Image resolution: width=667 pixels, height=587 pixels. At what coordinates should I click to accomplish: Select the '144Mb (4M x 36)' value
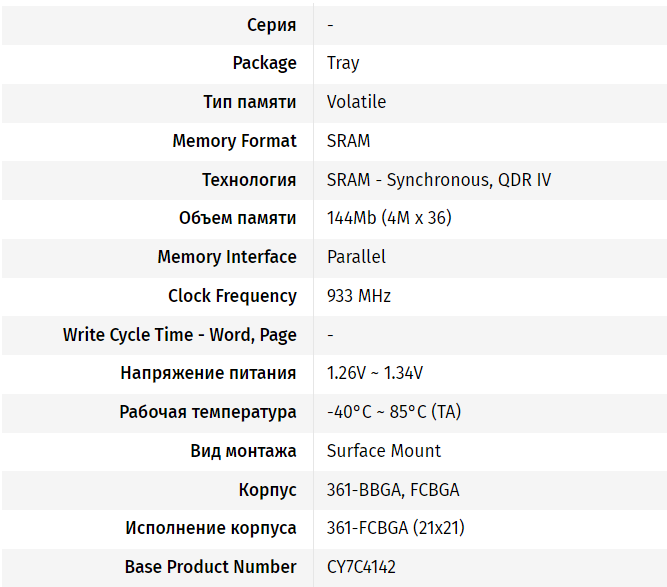click(389, 218)
